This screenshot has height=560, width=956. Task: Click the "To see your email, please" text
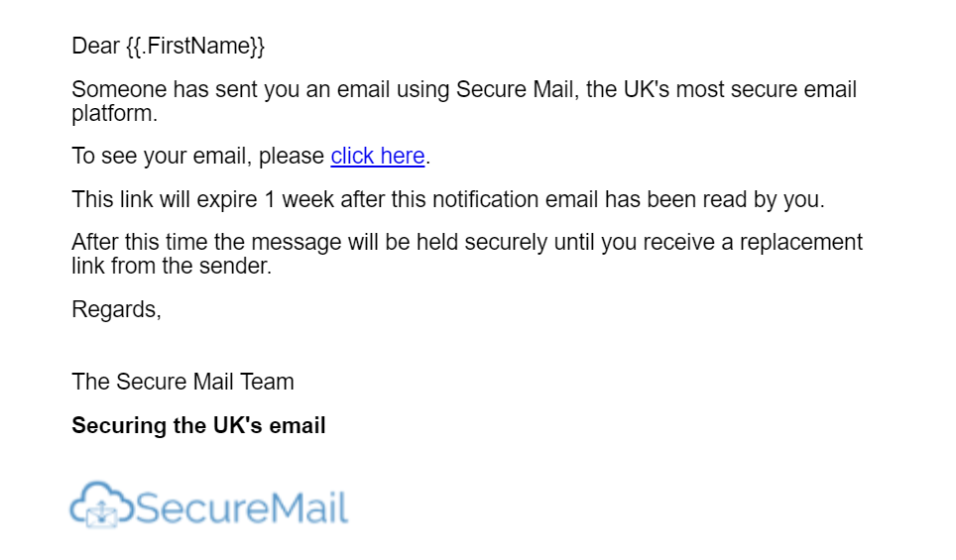pos(198,157)
